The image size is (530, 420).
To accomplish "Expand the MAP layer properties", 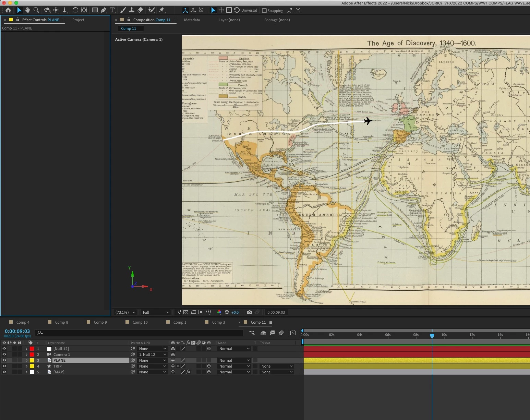I will point(26,372).
